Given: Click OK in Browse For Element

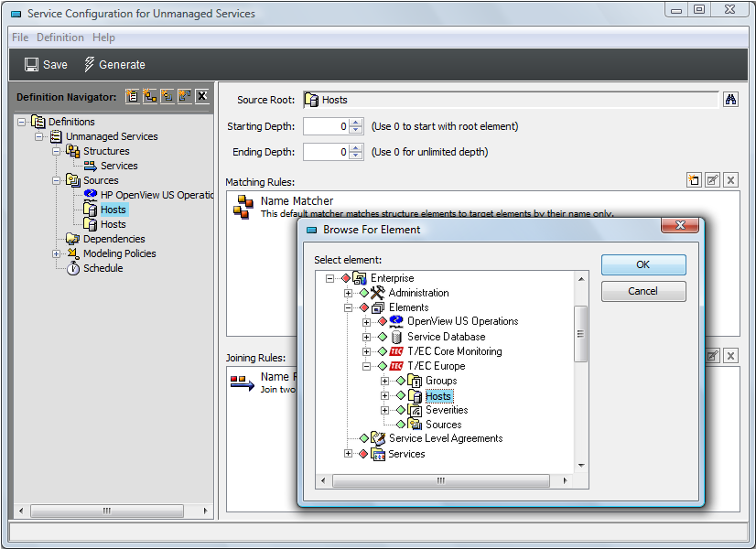Looking at the screenshot, I should coord(643,264).
